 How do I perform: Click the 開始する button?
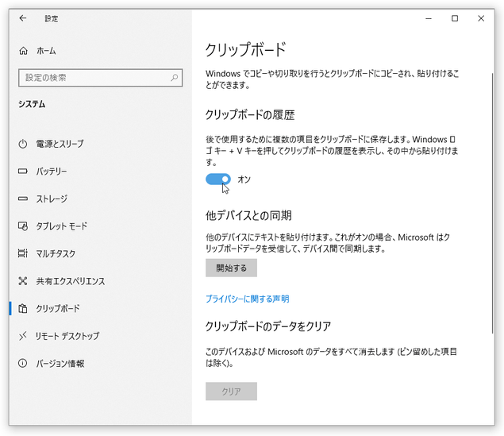pyautogui.click(x=231, y=268)
